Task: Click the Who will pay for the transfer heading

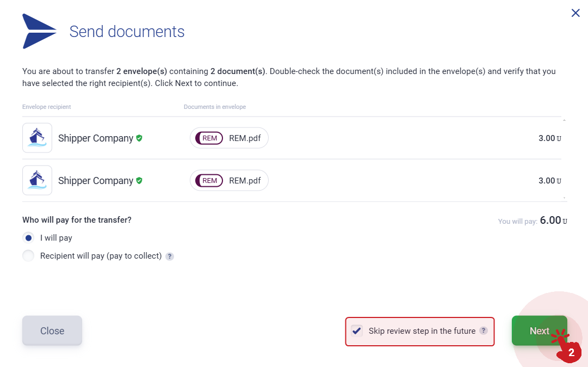Action: tap(77, 220)
